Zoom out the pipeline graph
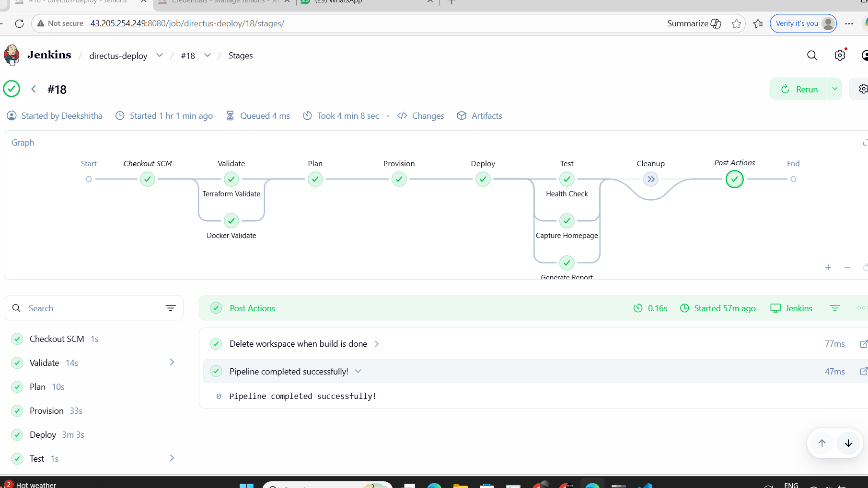Screen dimensions: 868x488 pyautogui.click(x=847, y=267)
